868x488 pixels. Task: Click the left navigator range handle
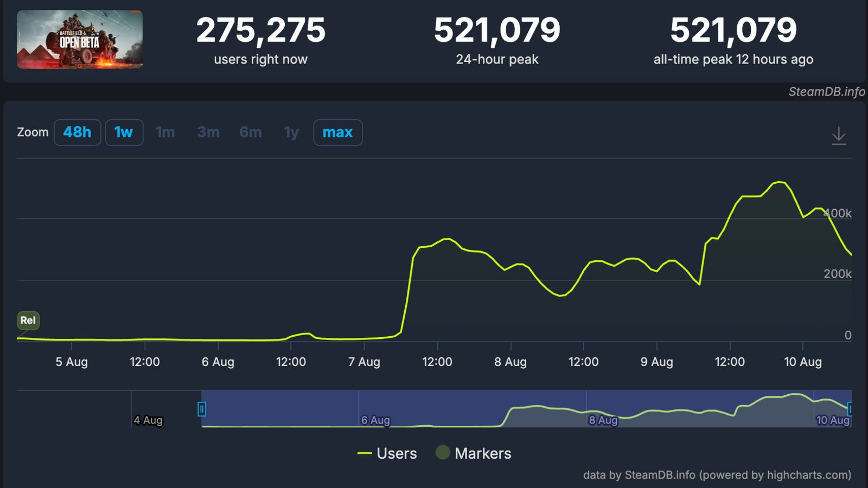tap(202, 409)
